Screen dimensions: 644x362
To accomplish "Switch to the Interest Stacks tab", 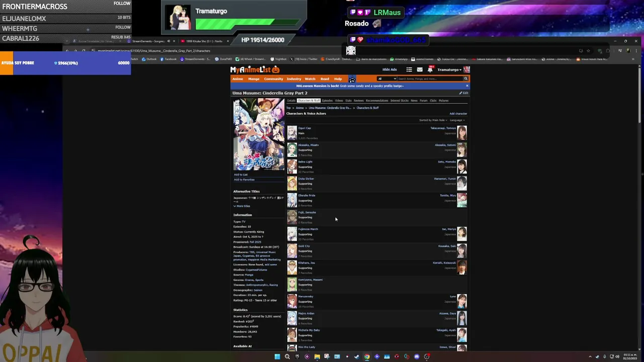I will (399, 101).
